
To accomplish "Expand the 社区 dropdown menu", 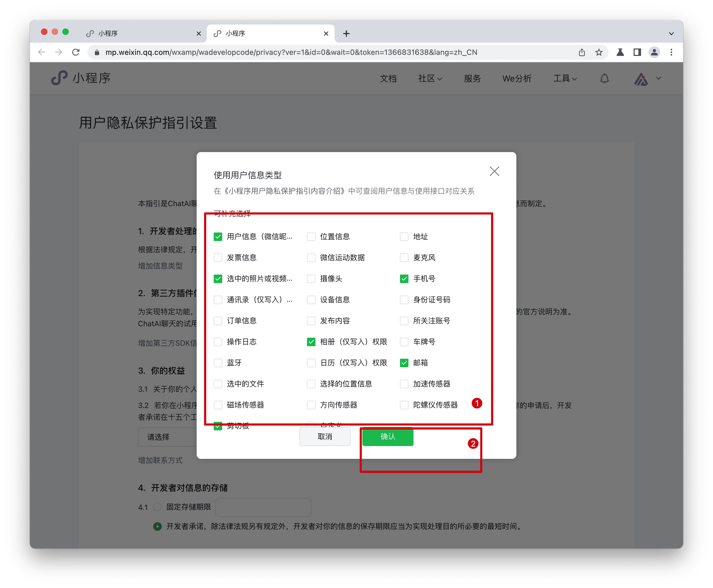I will coord(430,78).
